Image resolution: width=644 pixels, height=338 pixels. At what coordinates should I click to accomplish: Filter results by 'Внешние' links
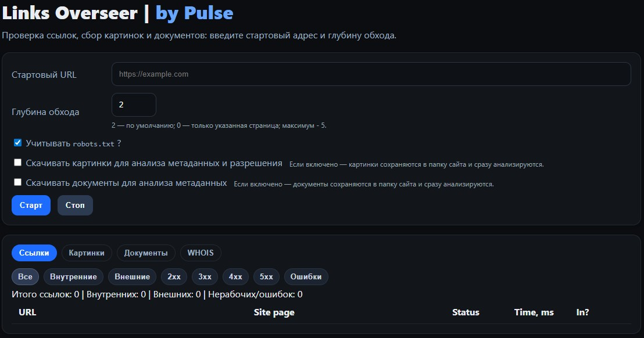(x=132, y=276)
